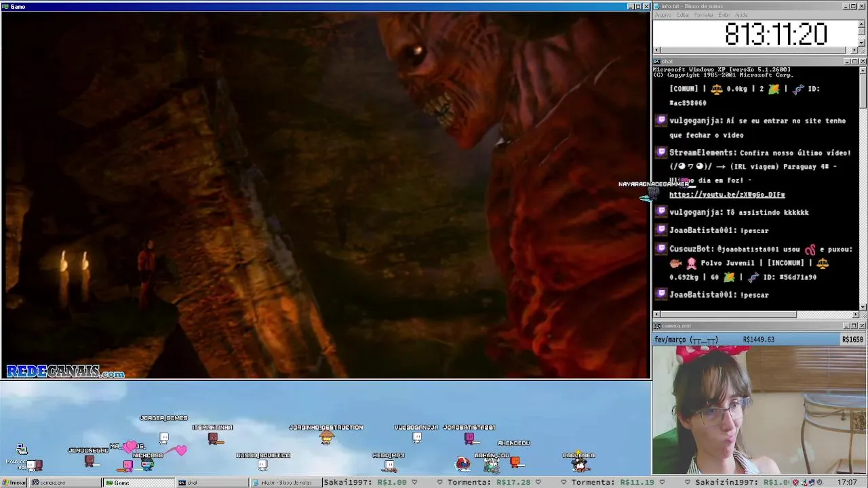This screenshot has width=868, height=488.
Task: Click the camera.exe title bar icon
Action: click(657, 326)
